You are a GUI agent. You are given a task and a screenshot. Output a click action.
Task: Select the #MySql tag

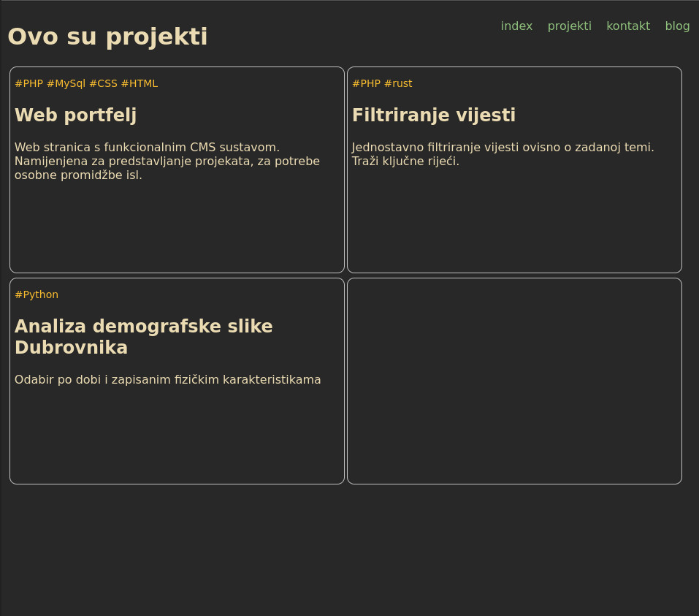[x=66, y=83]
